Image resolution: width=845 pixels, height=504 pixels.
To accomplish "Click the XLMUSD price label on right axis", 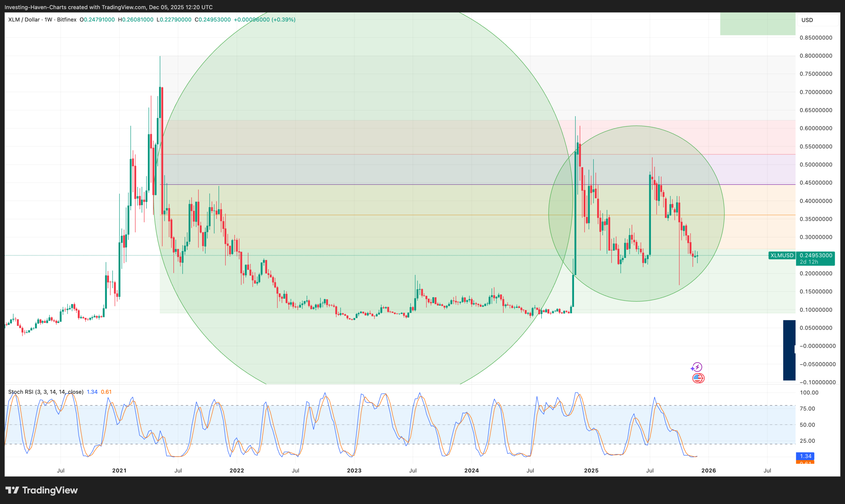I will pos(782,255).
